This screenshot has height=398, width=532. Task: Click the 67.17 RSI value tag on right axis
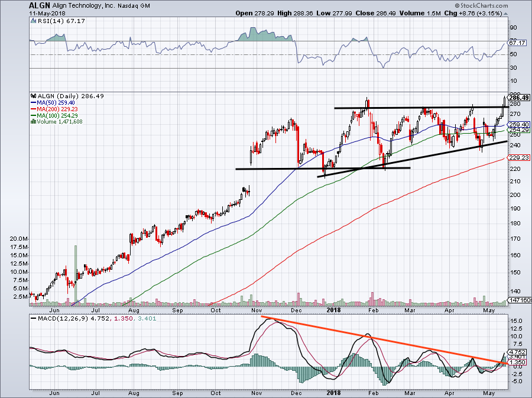517,43
